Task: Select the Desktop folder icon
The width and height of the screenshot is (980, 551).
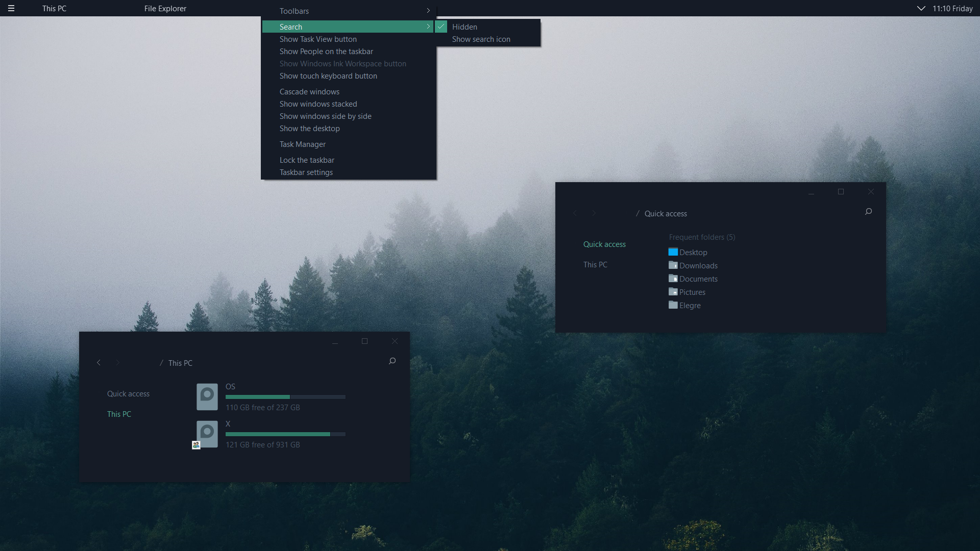Action: pyautogui.click(x=673, y=252)
